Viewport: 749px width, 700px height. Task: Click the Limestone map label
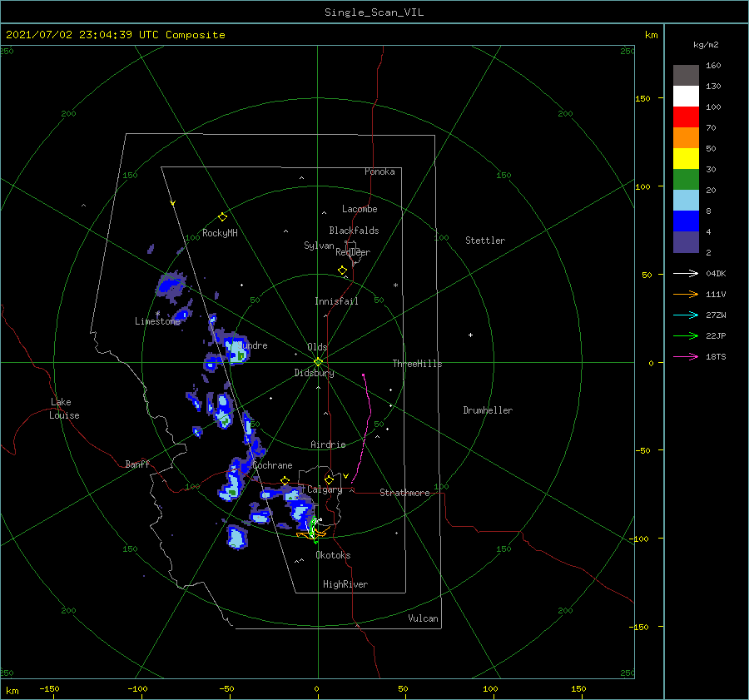click(x=157, y=321)
